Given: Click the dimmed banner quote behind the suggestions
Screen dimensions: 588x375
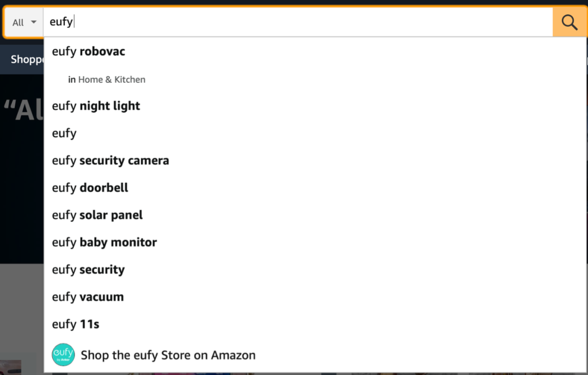Looking at the screenshot, I should tap(23, 110).
